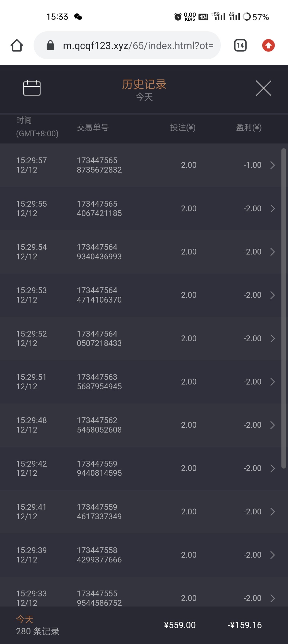Close the 历史记录 history panel
Image resolution: width=288 pixels, height=644 pixels.
pyautogui.click(x=263, y=88)
